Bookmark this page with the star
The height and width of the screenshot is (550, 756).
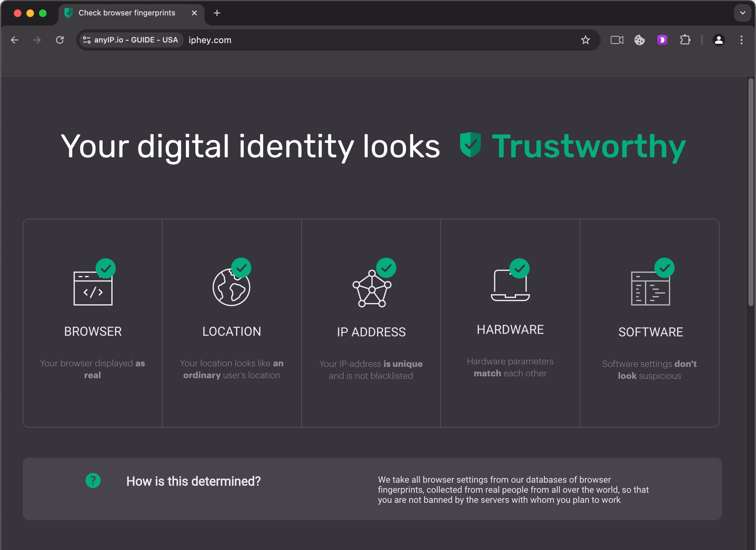point(585,40)
